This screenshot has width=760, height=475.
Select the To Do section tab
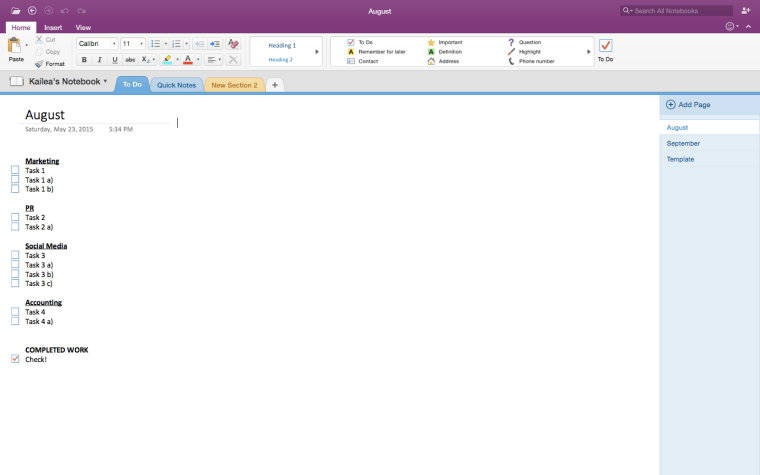(x=132, y=84)
